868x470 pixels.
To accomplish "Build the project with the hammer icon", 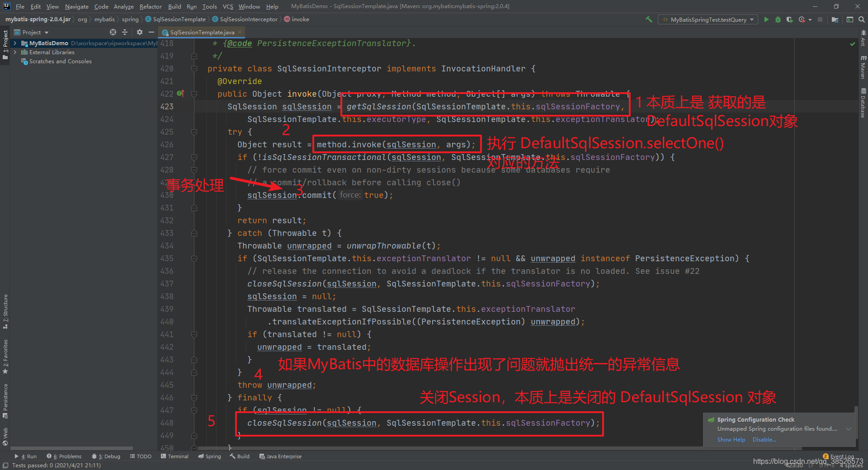I will [x=649, y=19].
